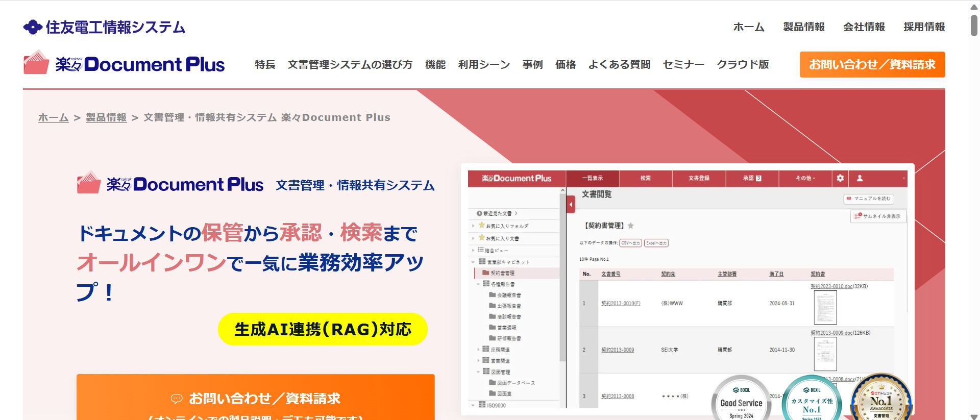Image resolution: width=980 pixels, height=420 pixels.
Task: Click the page vertical scrollbar thumb
Action: click(974, 26)
